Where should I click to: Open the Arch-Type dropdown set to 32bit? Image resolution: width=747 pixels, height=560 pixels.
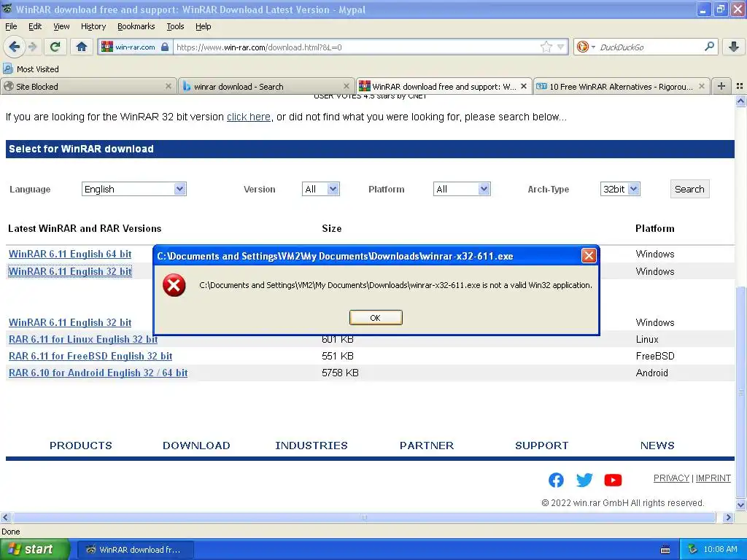tap(620, 189)
